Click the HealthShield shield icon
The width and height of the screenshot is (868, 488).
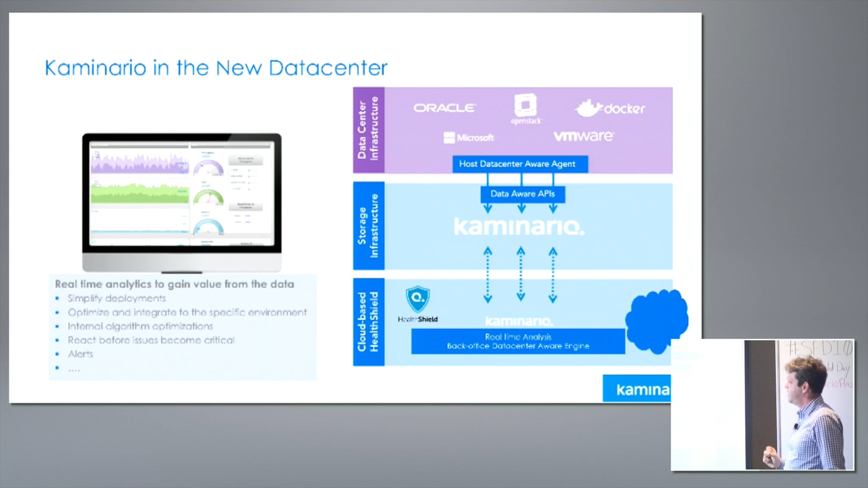point(418,299)
